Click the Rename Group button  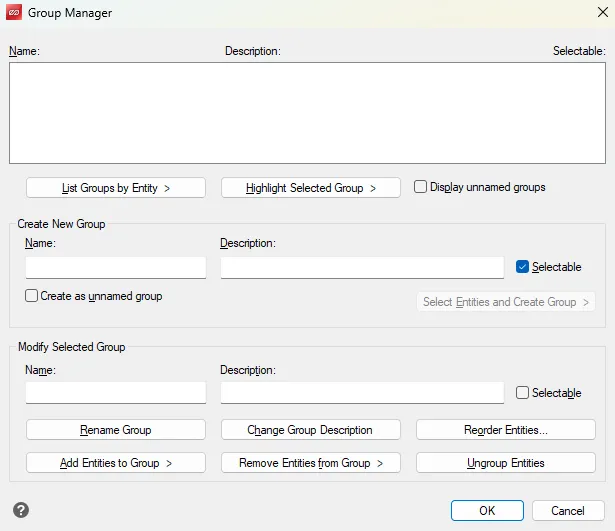pos(116,430)
